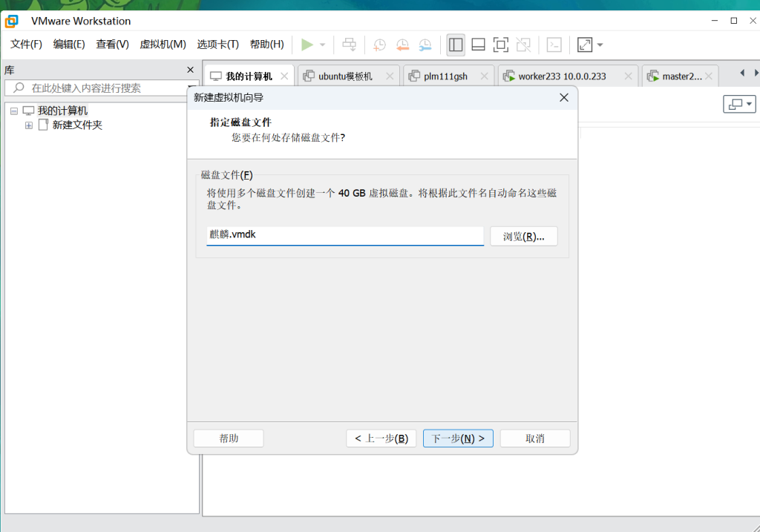This screenshot has width=760, height=532.
Task: Click the 麒麟.vmdk disk file field
Action: click(344, 235)
